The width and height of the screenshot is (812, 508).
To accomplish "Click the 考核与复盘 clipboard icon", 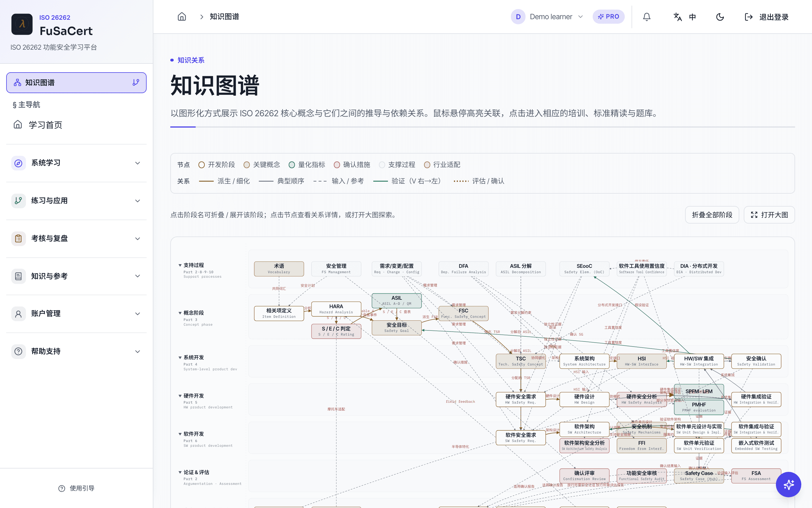I will [18, 238].
